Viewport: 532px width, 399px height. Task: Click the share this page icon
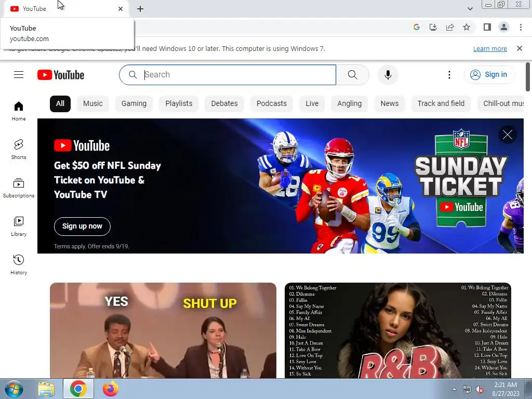pos(450,27)
